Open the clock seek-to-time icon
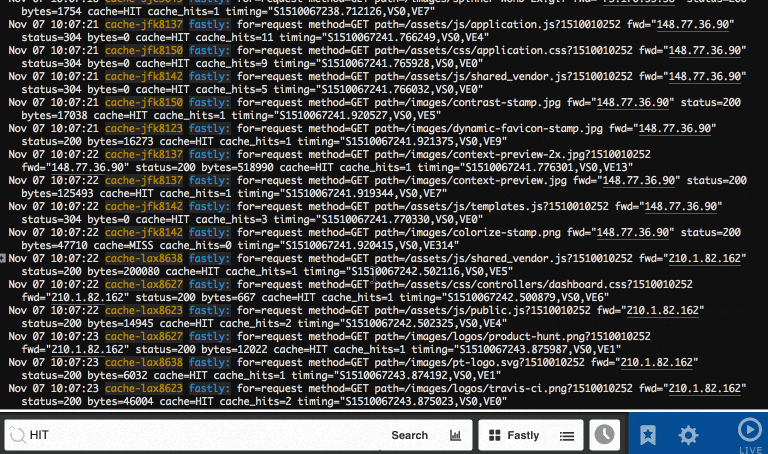768x454 pixels. (604, 435)
